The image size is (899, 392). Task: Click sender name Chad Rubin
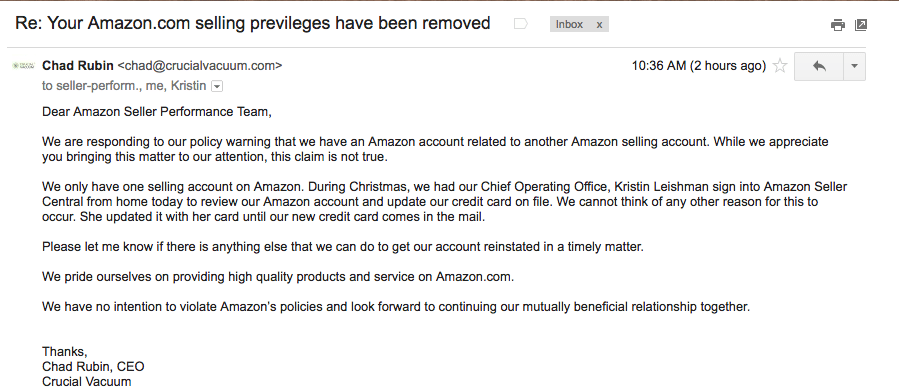click(x=77, y=66)
